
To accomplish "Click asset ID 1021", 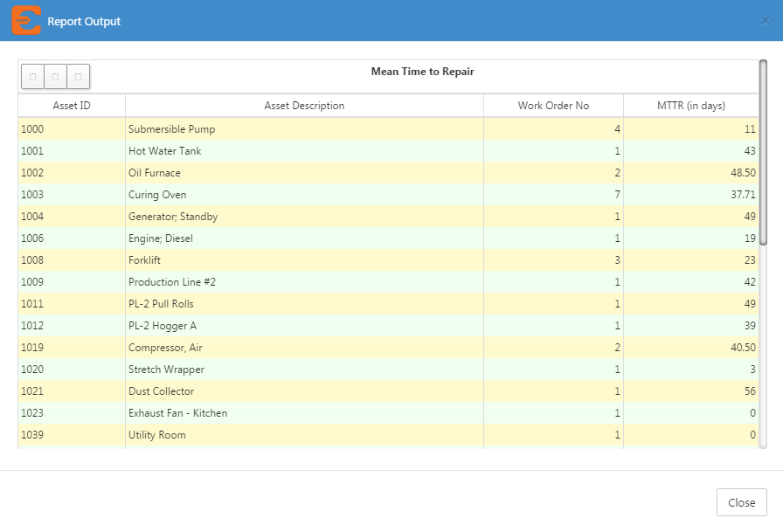I will coord(32,391).
